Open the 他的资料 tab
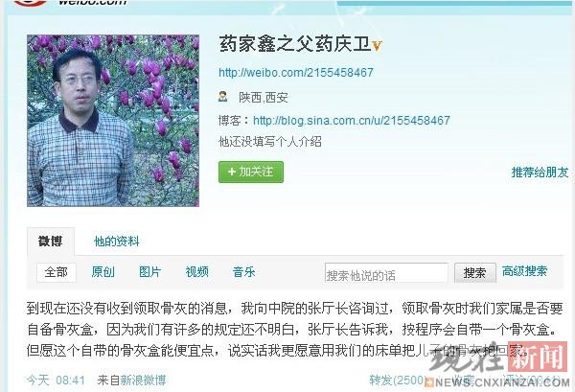The width and height of the screenshot is (575, 392). (117, 242)
